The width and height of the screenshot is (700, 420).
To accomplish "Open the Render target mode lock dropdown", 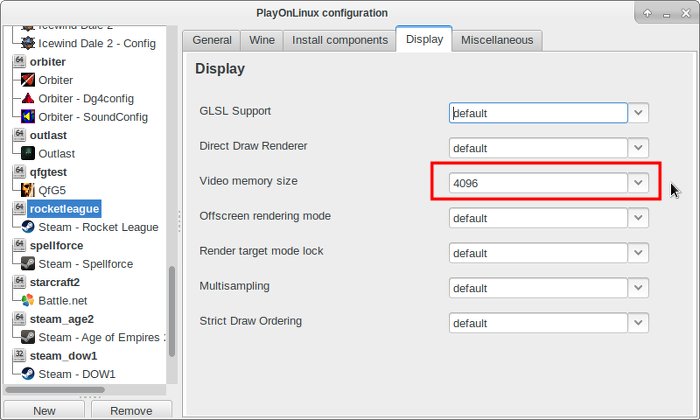I will [638, 253].
